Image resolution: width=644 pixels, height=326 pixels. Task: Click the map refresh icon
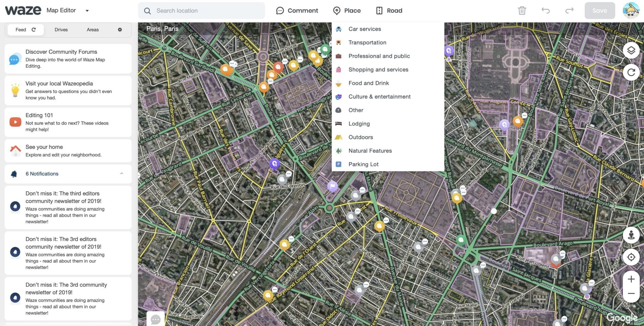point(631,72)
